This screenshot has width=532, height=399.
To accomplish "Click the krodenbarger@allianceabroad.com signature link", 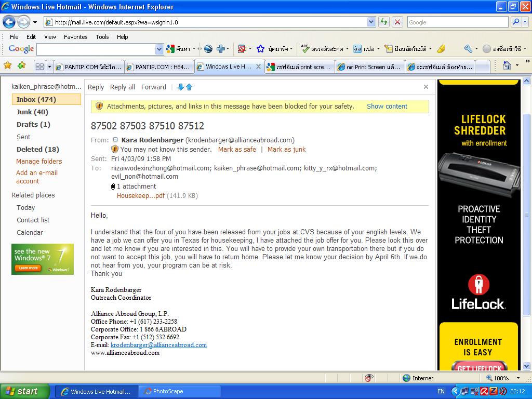I will (x=158, y=345).
